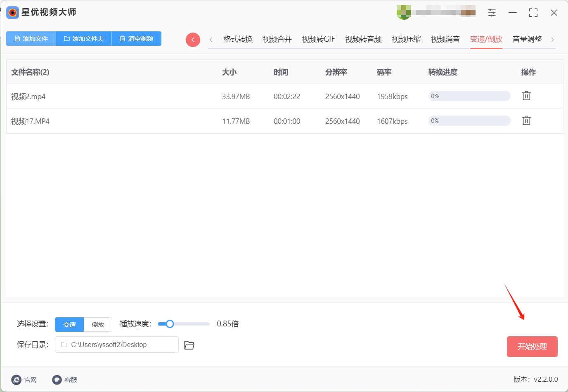Delete 视频17.MP4 with its trash icon
This screenshot has width=568, height=392.
(526, 120)
